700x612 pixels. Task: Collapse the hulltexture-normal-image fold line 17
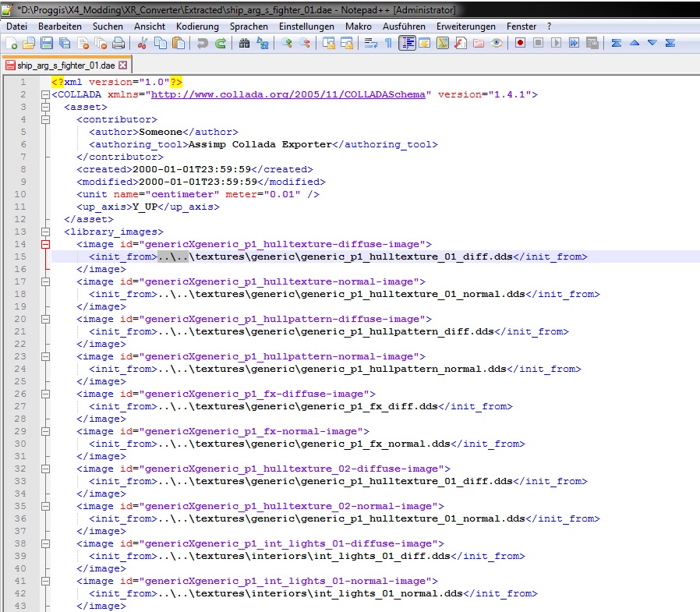[45, 281]
